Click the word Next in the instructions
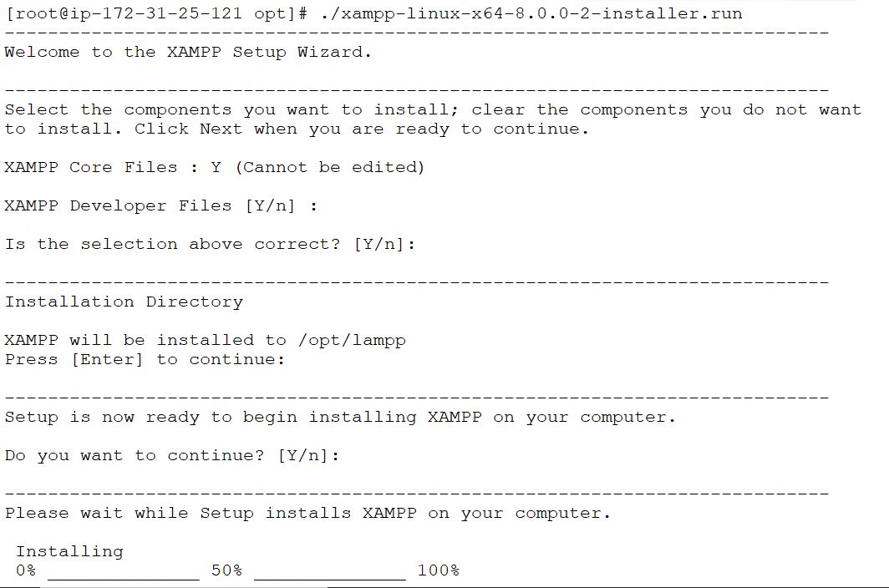 tap(221, 129)
